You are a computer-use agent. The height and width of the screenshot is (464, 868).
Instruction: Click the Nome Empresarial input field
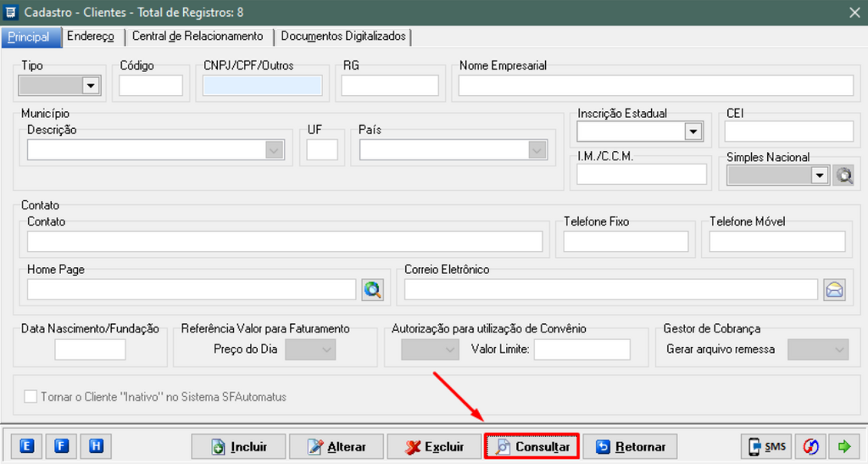coord(655,86)
